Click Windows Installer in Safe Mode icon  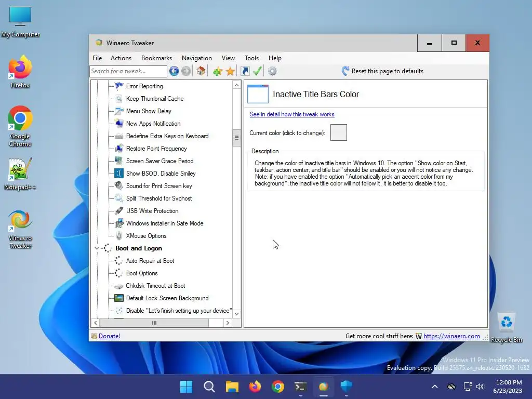click(119, 223)
